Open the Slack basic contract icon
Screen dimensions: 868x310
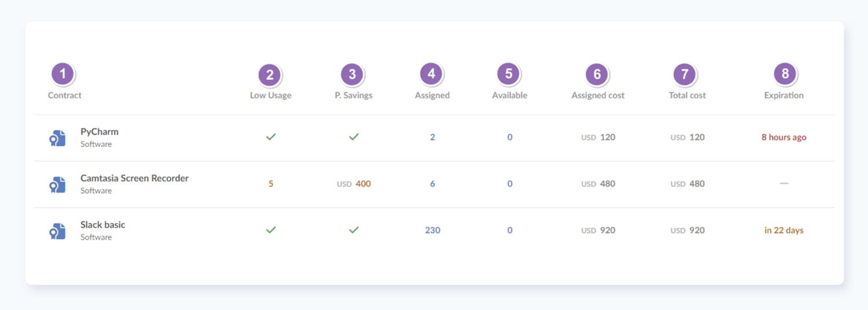pos(57,231)
